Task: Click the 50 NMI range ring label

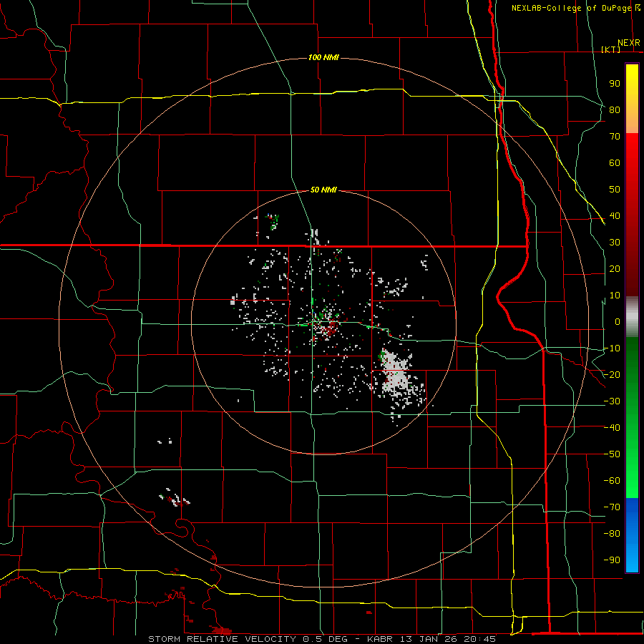Action: click(x=323, y=190)
